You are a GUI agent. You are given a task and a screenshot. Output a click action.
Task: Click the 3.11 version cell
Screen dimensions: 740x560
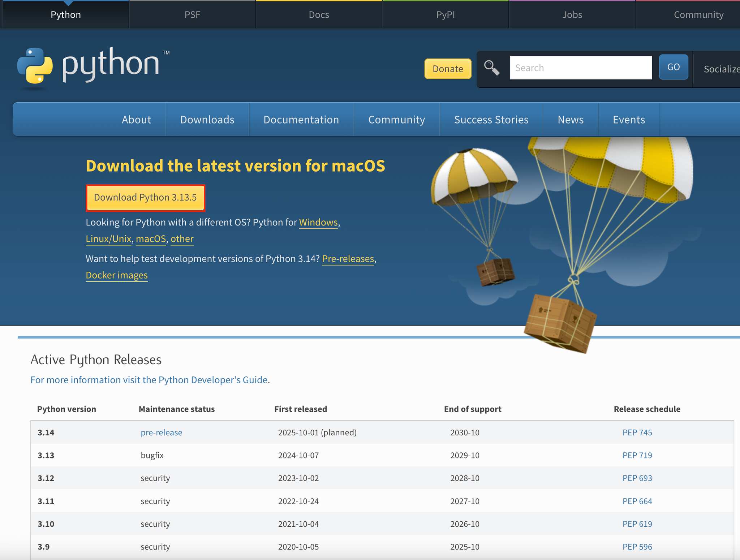46,501
